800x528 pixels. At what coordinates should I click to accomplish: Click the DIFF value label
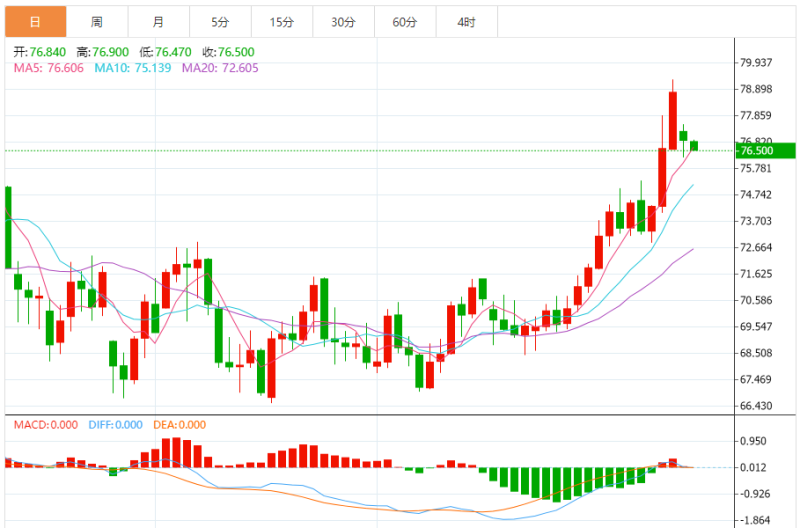pyautogui.click(x=115, y=425)
